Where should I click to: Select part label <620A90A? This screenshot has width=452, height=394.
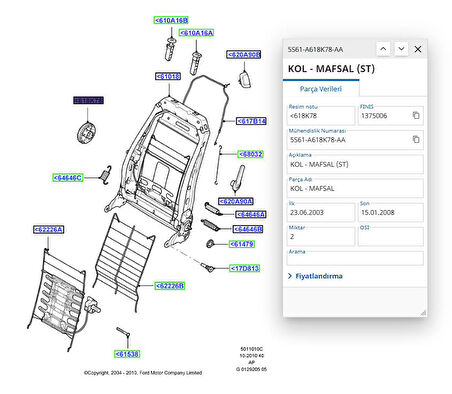[x=236, y=201]
